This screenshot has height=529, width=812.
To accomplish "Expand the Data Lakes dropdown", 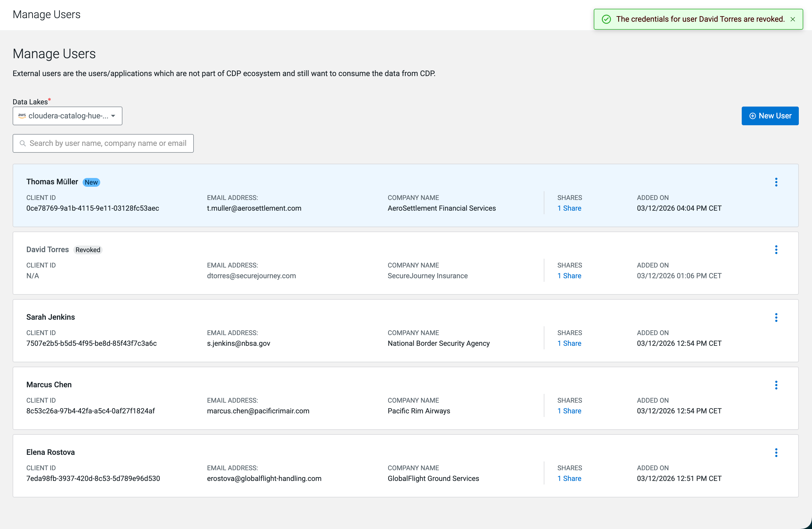I will click(x=67, y=116).
